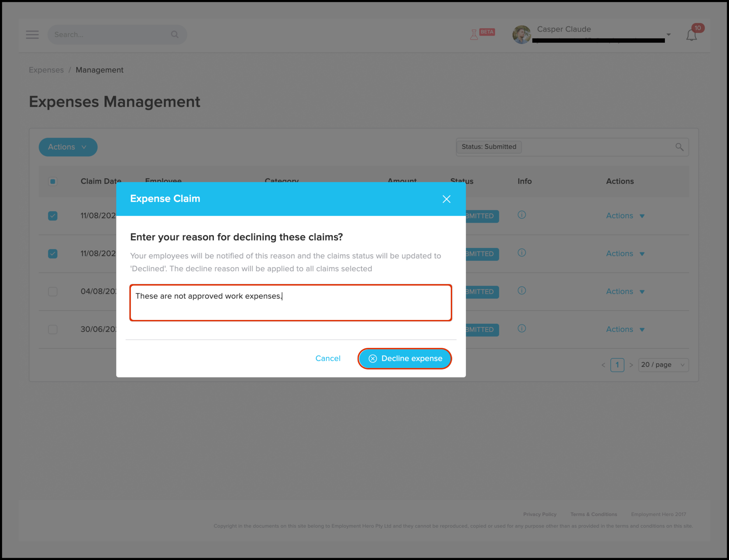Toggle the select-all header checkbox
Viewport: 729px width, 560px height.
[x=53, y=181]
